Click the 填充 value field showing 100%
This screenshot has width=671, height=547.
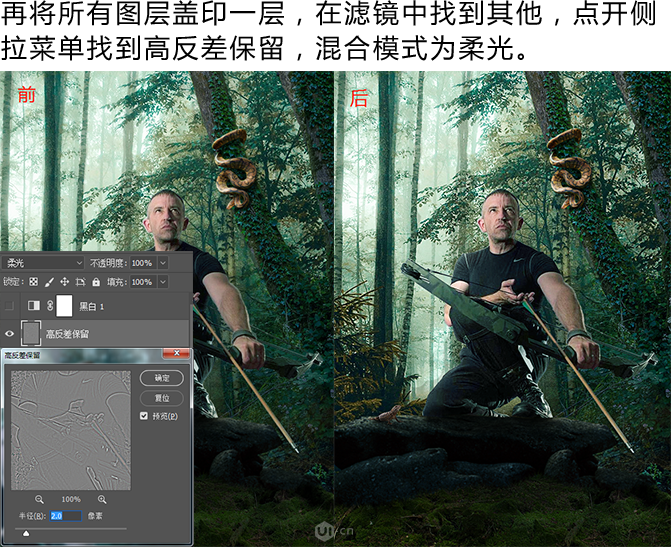pos(143,282)
